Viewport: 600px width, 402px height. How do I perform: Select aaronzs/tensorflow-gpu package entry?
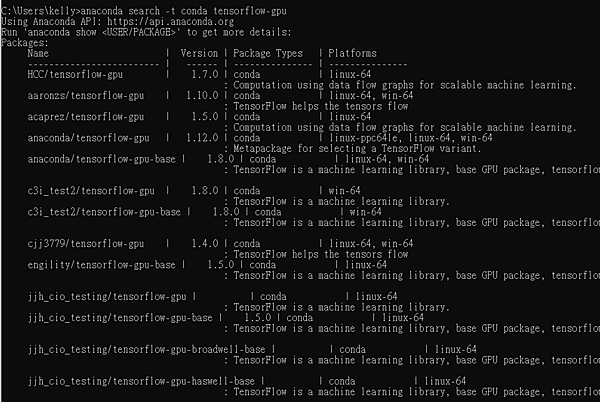click(x=86, y=96)
